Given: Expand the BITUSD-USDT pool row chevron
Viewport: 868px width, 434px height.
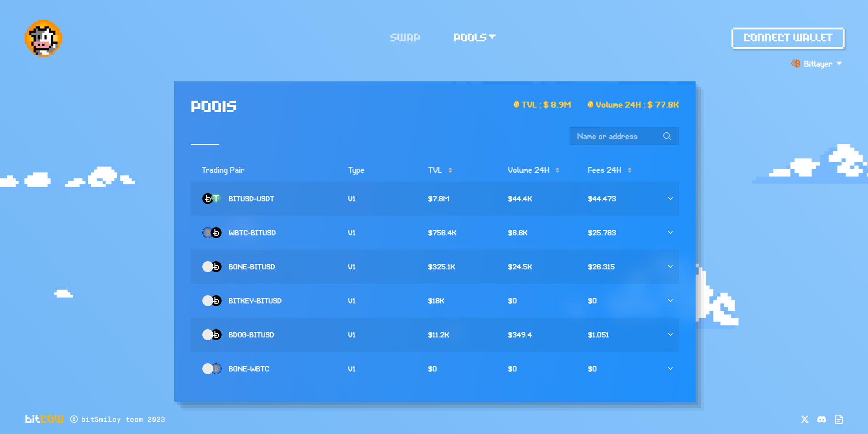Looking at the screenshot, I should (x=670, y=199).
